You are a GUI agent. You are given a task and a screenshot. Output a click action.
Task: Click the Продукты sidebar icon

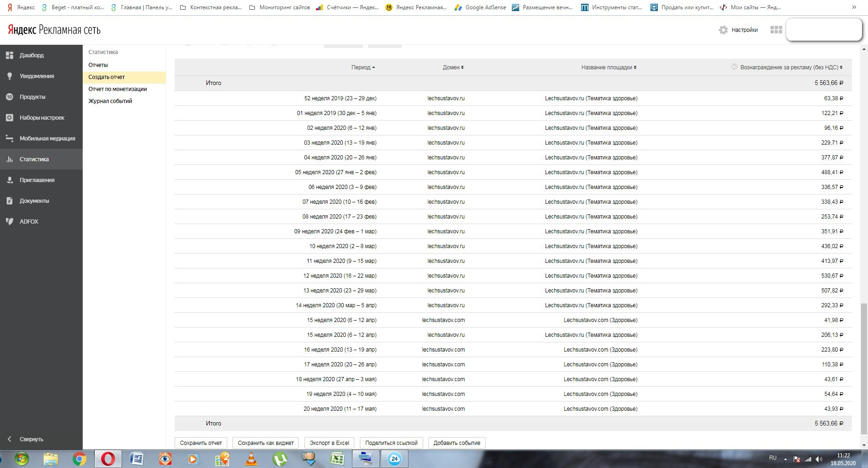click(9, 97)
